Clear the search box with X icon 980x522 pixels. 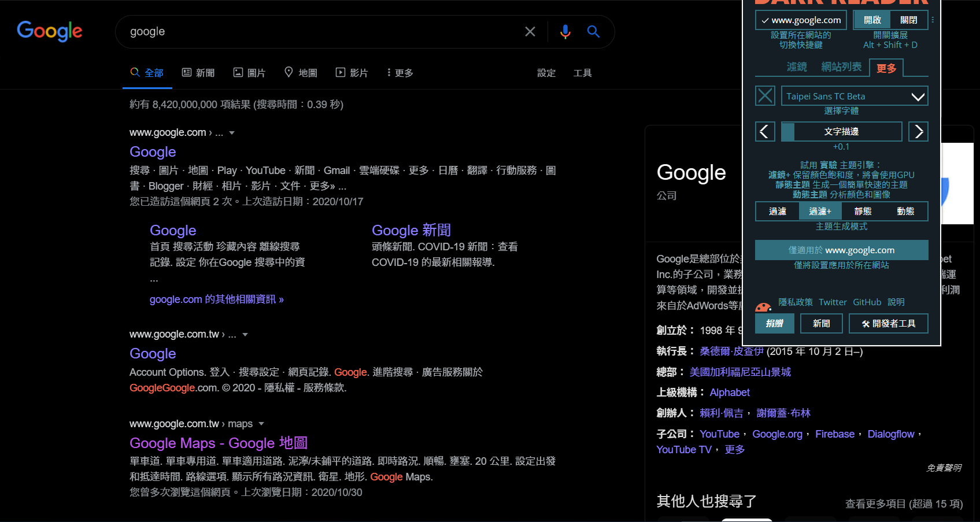click(x=530, y=32)
